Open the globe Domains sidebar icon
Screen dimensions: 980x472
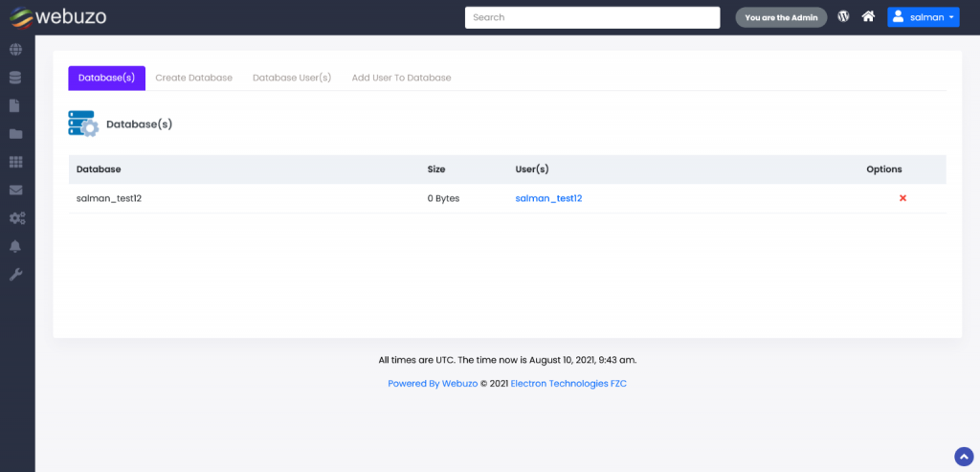16,50
